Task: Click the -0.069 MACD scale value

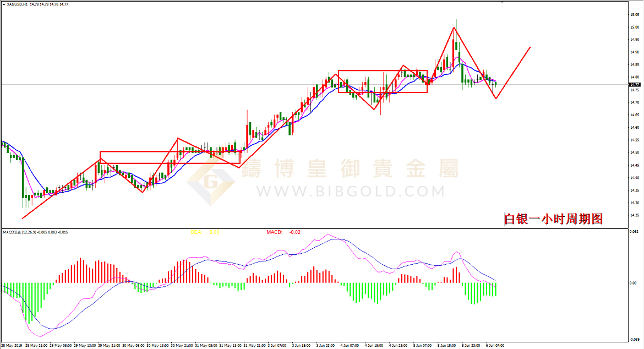Action: (x=634, y=340)
